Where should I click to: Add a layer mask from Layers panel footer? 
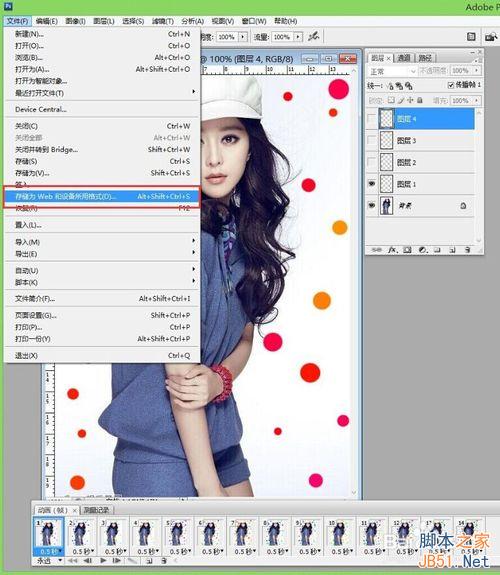pyautogui.click(x=407, y=250)
